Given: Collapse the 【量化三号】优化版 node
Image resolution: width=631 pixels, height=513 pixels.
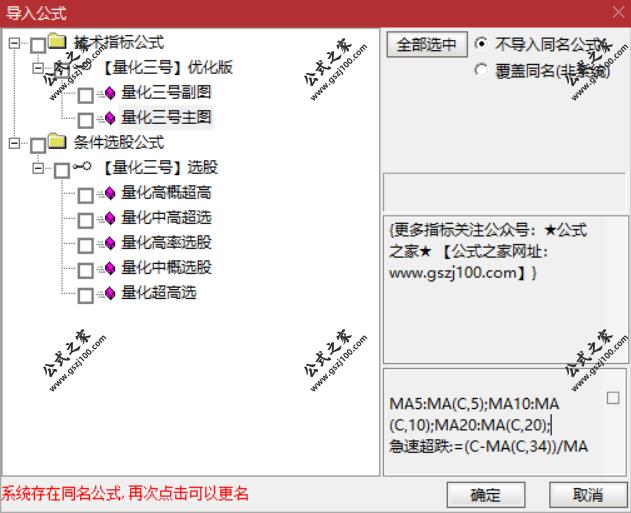Looking at the screenshot, I should (38, 68).
